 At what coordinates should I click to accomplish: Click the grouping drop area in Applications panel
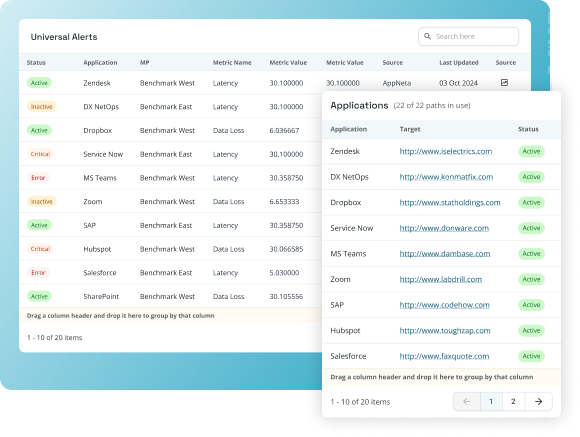441,377
